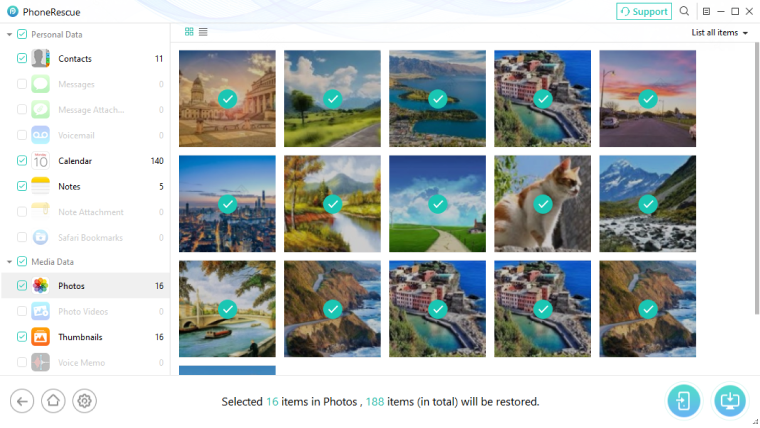Viewport: 760px width, 428px height.
Task: Click the Support button
Action: tap(644, 11)
